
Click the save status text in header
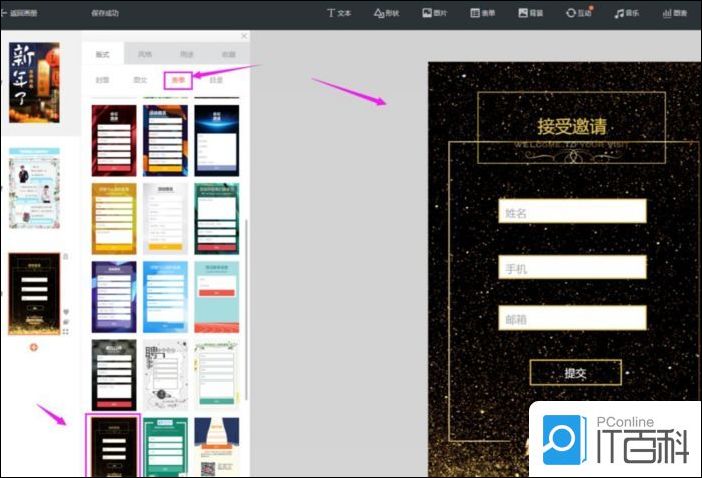[x=105, y=13]
